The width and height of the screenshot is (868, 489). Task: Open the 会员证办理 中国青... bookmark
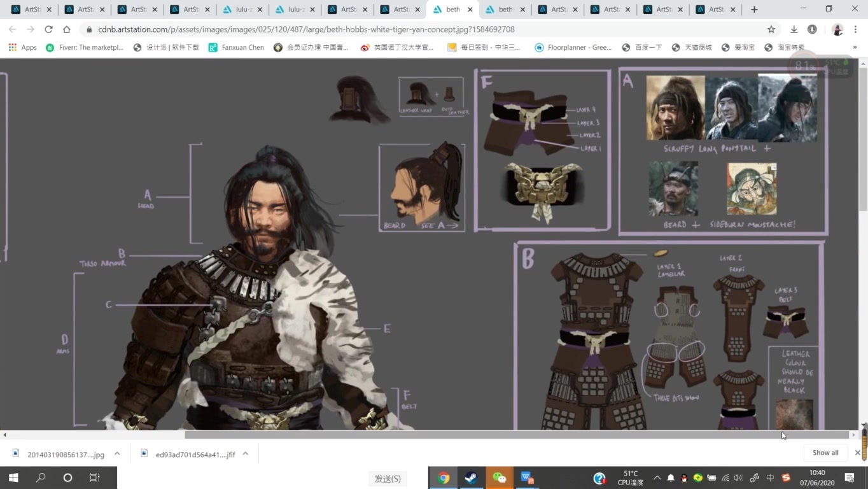(310, 47)
